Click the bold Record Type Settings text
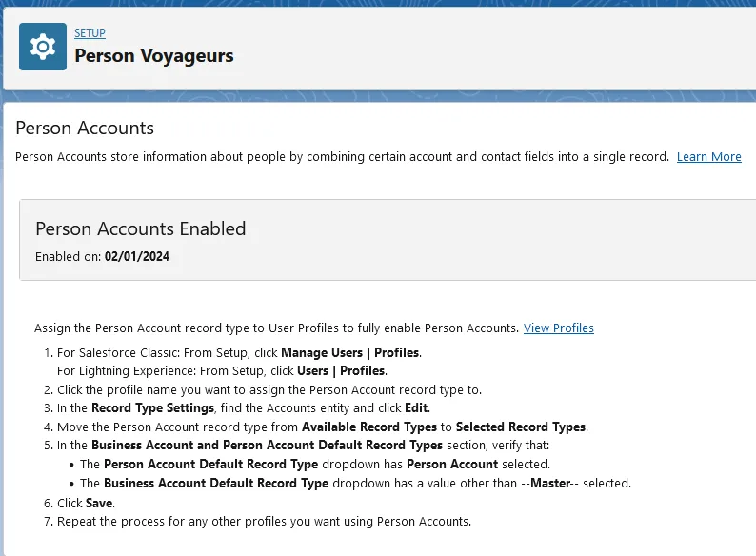 [153, 408]
